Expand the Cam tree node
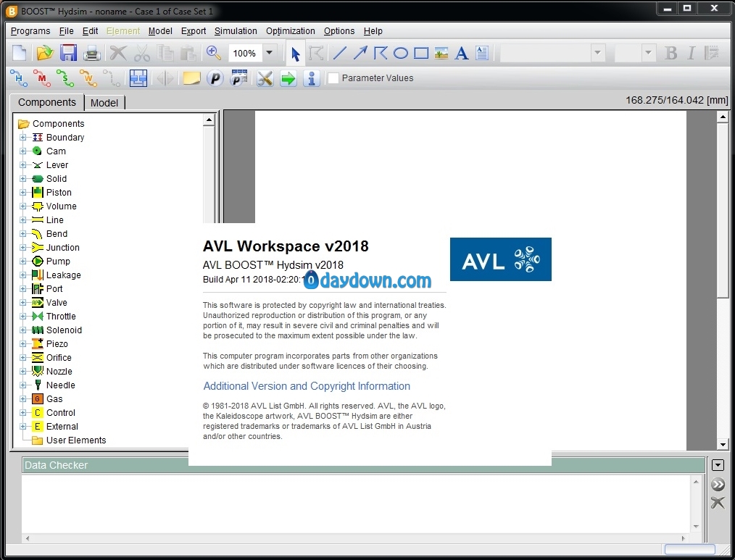 [x=23, y=151]
